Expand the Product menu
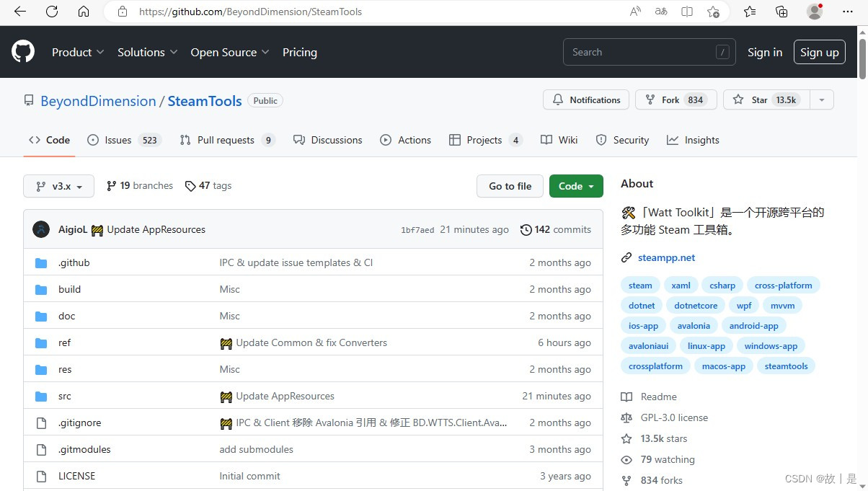Viewport: 868px width, 491px height. (78, 52)
